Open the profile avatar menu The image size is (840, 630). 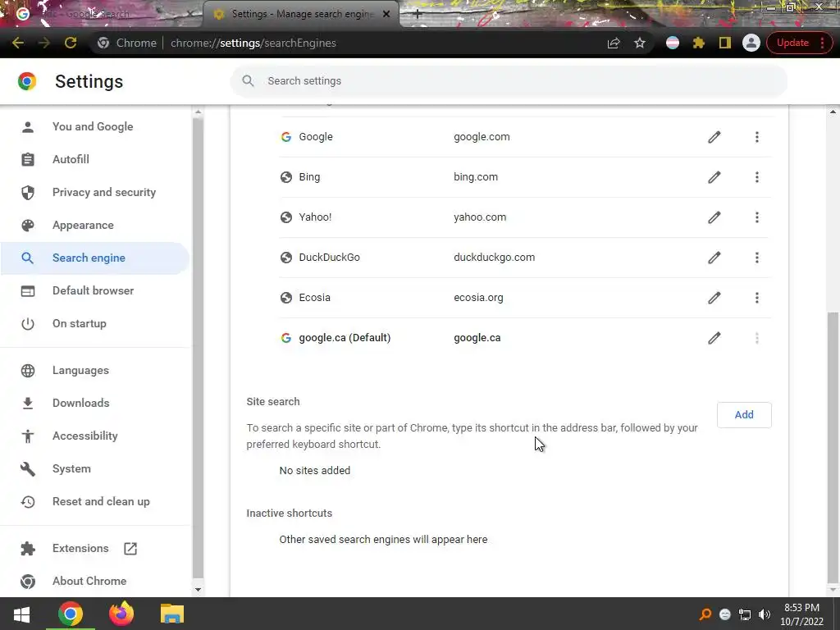(751, 43)
